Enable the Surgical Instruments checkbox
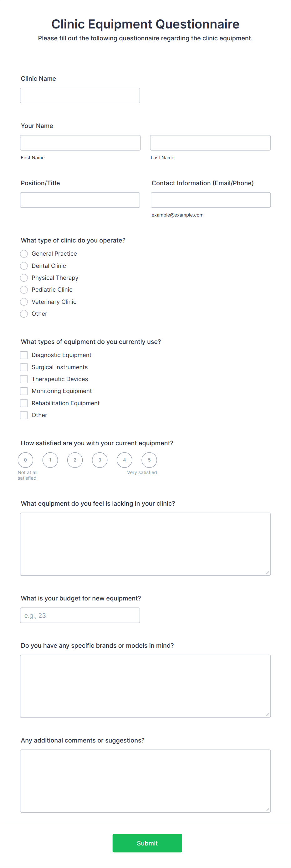The height and width of the screenshot is (868, 291). pyautogui.click(x=24, y=367)
